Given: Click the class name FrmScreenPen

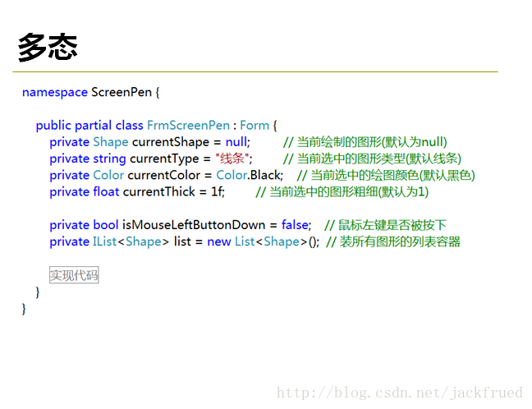Looking at the screenshot, I should click(188, 125).
